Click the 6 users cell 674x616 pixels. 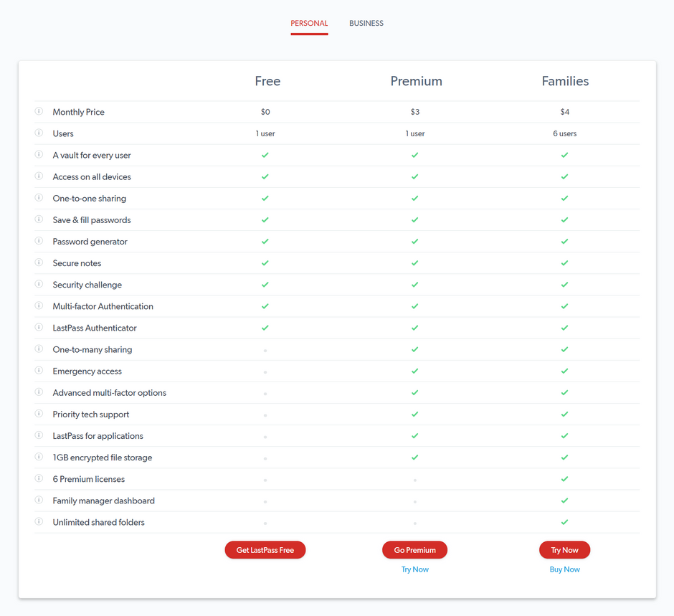(565, 133)
